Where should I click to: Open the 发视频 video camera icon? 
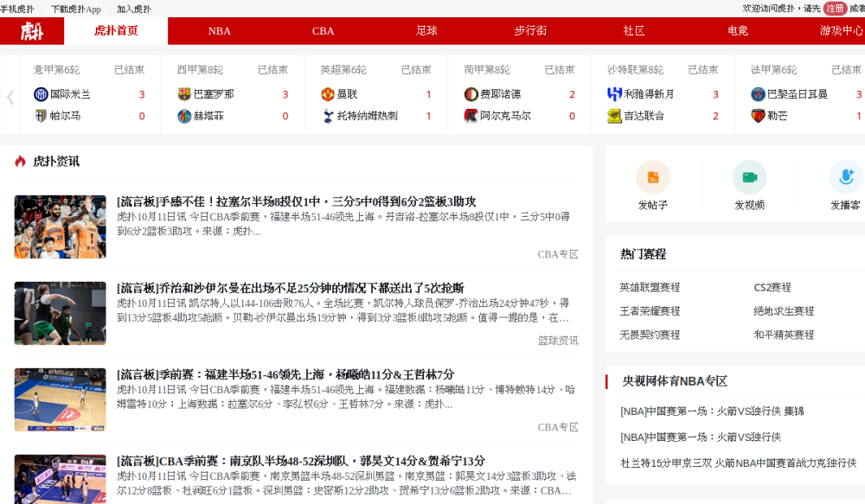coord(749,177)
